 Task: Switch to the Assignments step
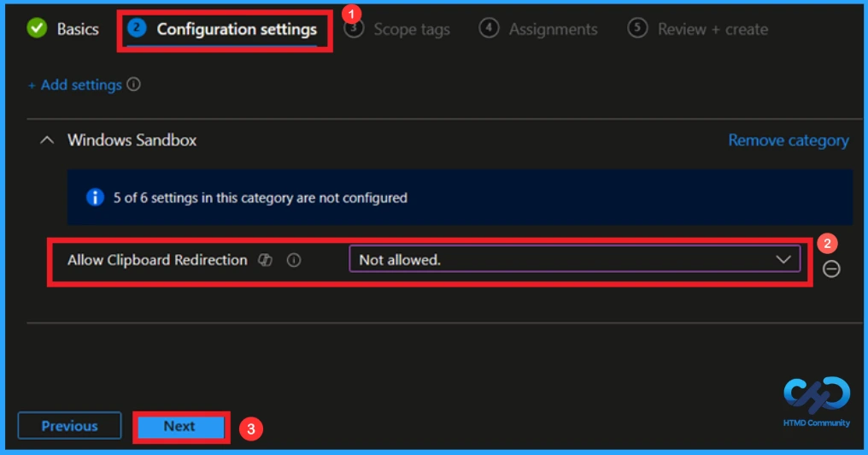[538, 29]
